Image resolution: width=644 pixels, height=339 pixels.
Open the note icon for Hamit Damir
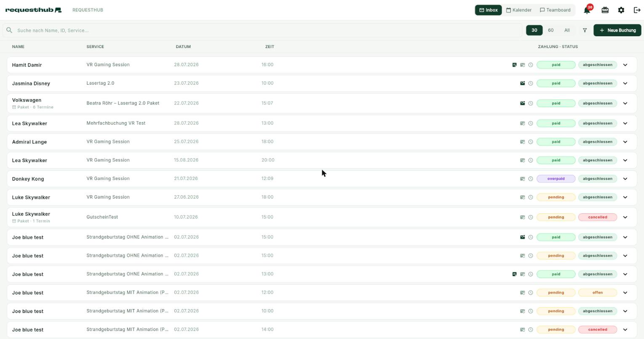tap(514, 65)
